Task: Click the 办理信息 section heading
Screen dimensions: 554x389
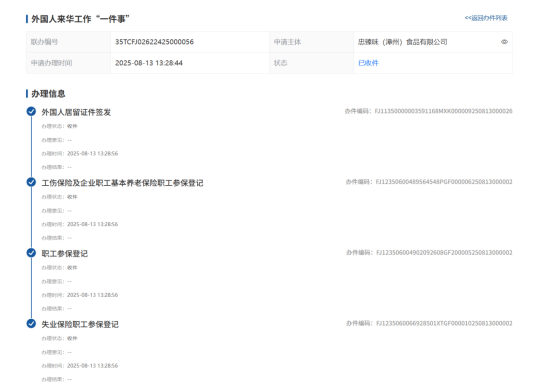Action: (48, 94)
